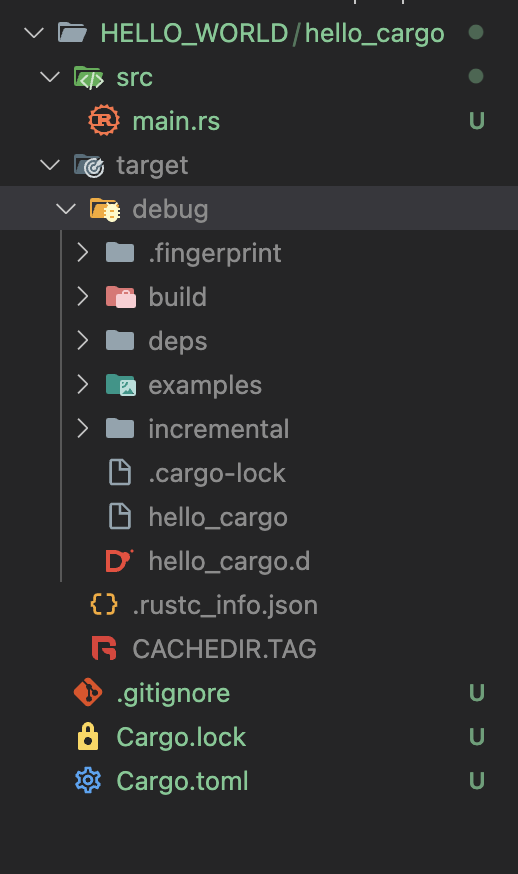Click the git icon beside .gitignore
The width and height of the screenshot is (518, 874).
coord(88,692)
